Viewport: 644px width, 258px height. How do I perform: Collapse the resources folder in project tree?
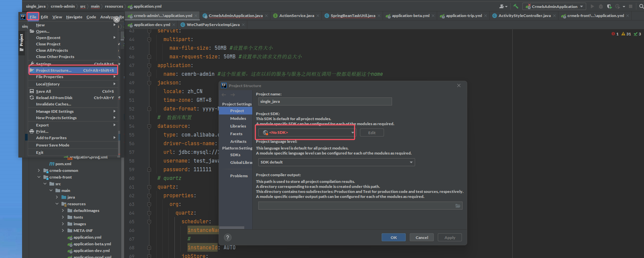57,204
